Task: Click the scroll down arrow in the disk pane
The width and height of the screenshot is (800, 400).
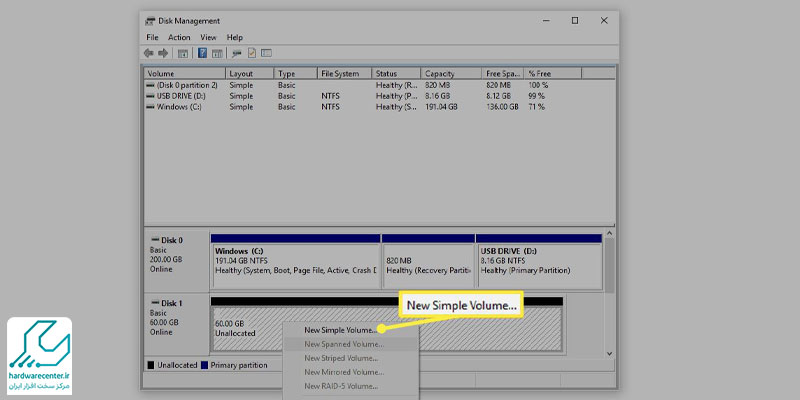Action: [x=609, y=353]
